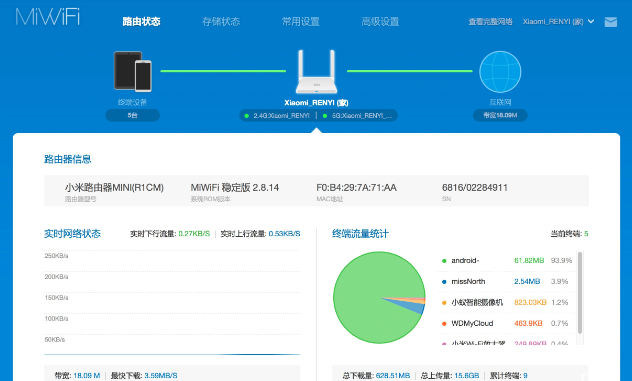Click the 总上传量 15.6GB value
This screenshot has height=381, width=632.
450,375
